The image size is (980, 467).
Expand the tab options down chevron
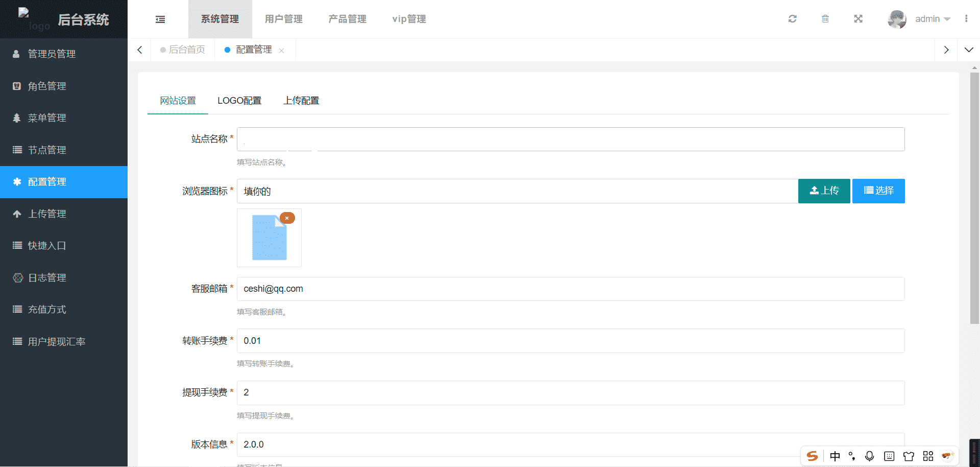pos(968,50)
